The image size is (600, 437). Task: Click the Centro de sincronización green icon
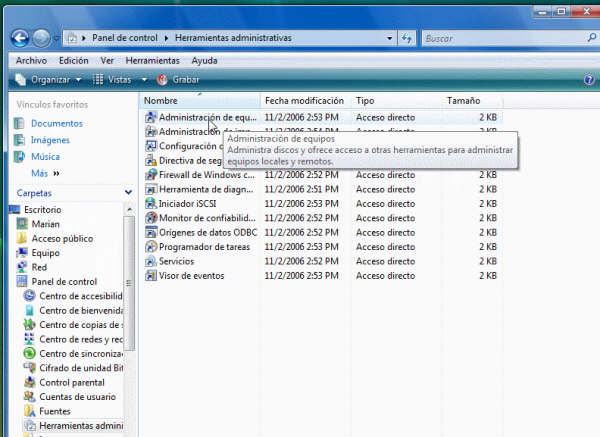[29, 353]
